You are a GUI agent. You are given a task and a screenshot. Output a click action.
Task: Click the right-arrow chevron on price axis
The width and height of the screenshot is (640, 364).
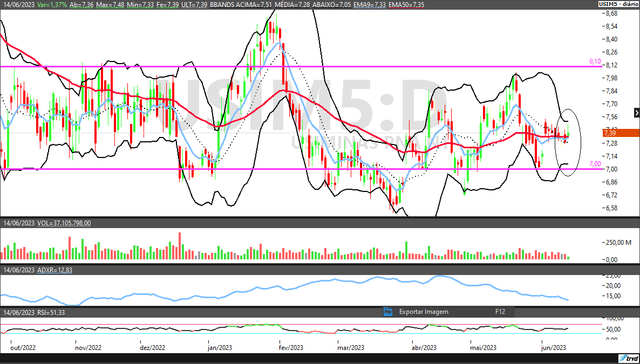click(x=637, y=113)
